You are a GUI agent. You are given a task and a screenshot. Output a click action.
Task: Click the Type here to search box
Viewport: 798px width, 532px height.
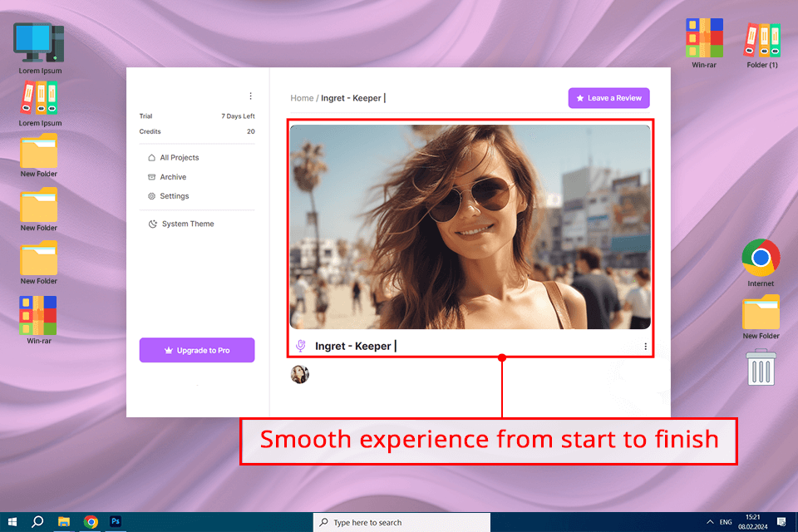(401, 522)
